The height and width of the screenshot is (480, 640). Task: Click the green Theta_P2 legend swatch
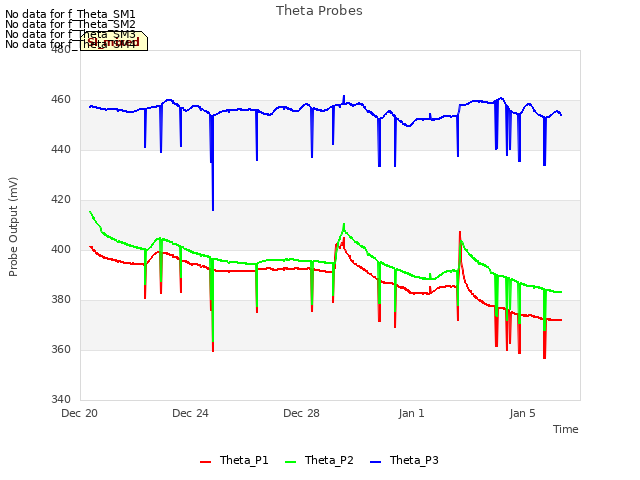click(x=290, y=462)
